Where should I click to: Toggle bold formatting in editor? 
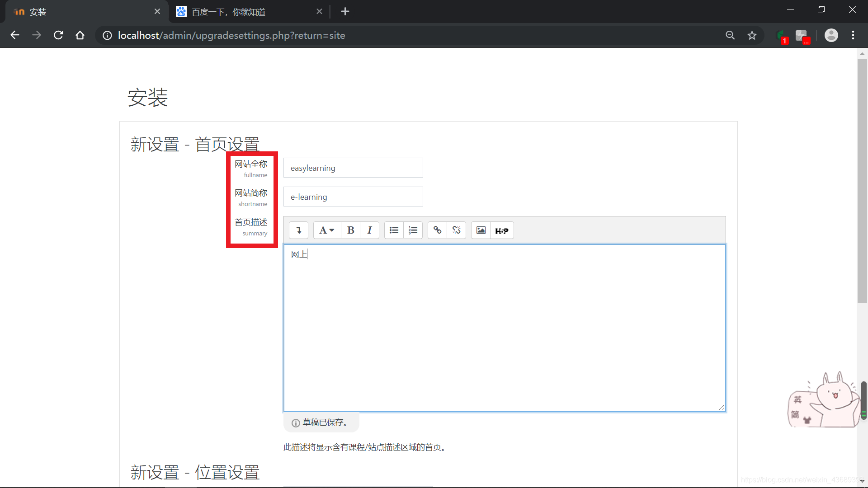(x=350, y=230)
